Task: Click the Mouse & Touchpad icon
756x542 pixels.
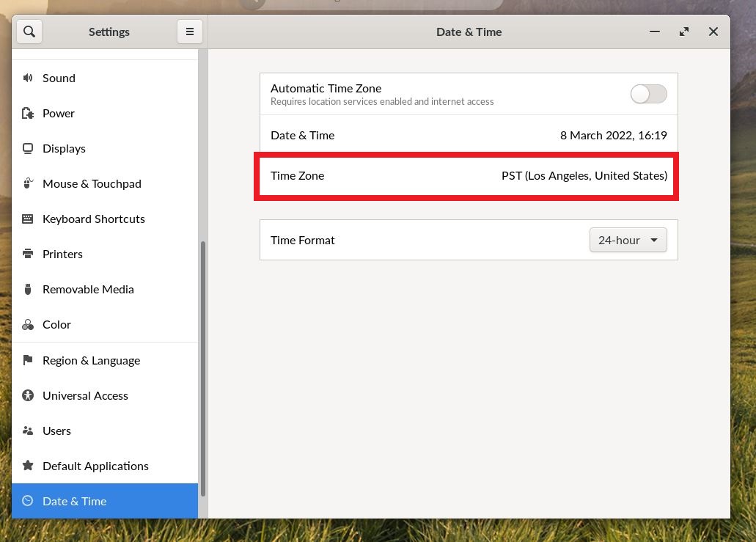Action: click(28, 183)
